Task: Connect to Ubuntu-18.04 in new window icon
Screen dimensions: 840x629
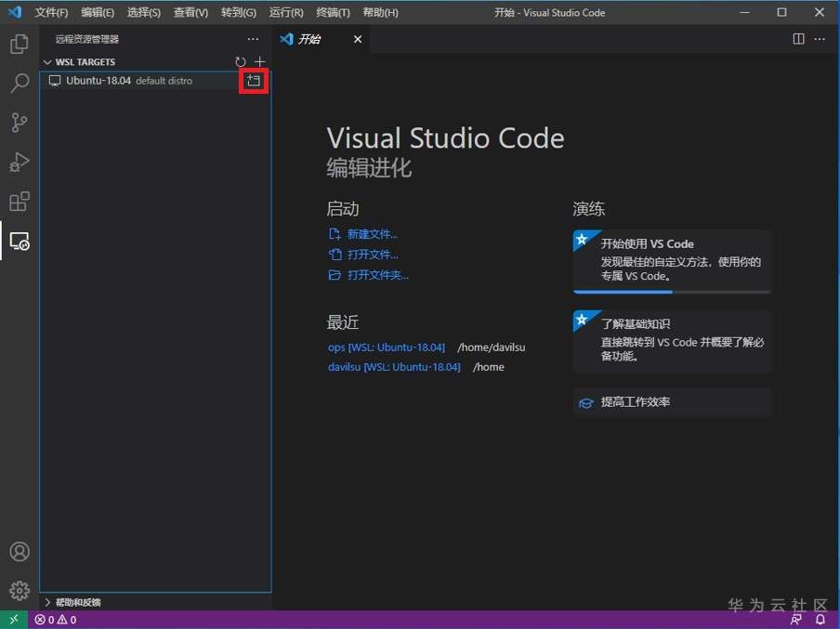Action: (x=254, y=81)
